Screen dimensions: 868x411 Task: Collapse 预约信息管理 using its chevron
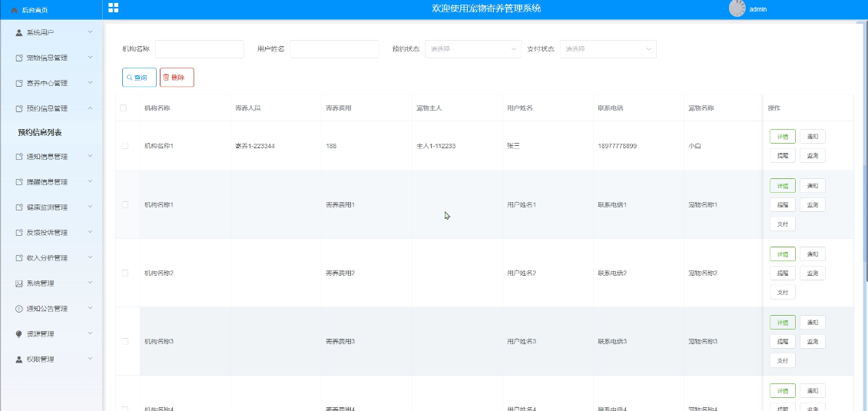(x=90, y=108)
